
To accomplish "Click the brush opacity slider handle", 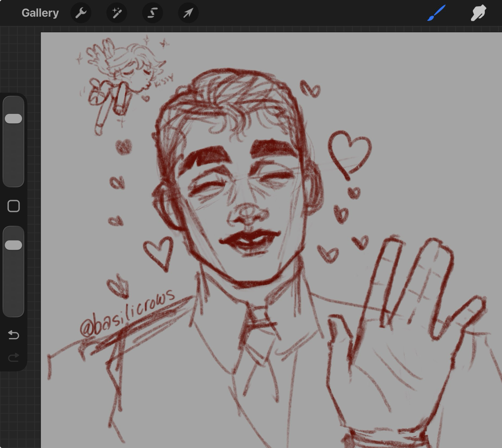I will coord(13,245).
